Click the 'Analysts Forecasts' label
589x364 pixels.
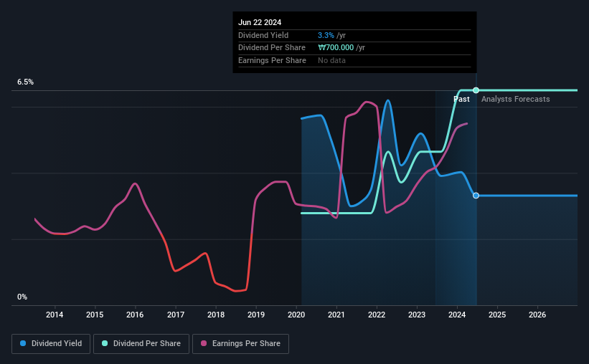tap(515, 99)
